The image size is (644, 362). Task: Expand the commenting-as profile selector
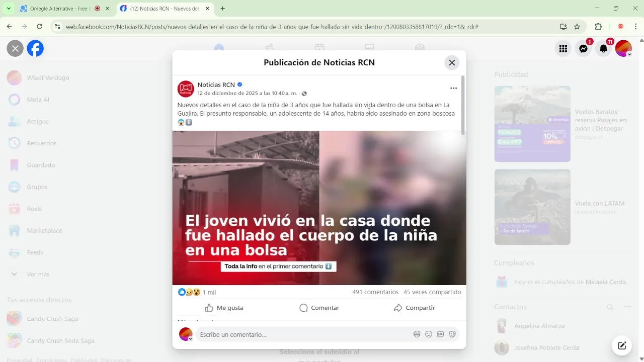[x=186, y=334]
